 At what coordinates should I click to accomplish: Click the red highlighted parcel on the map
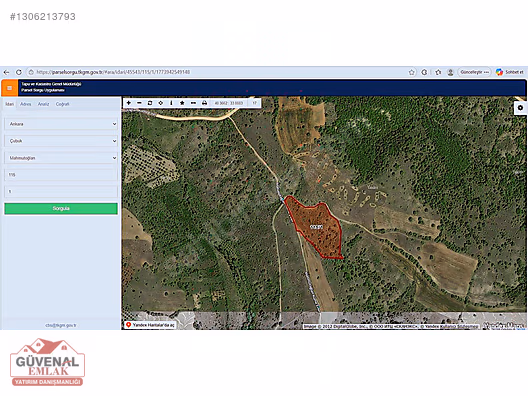(317, 229)
